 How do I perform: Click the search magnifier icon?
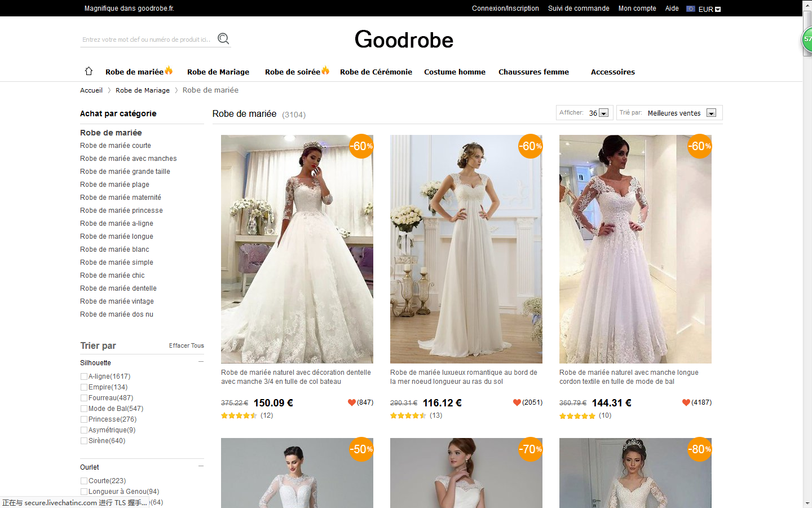click(223, 38)
